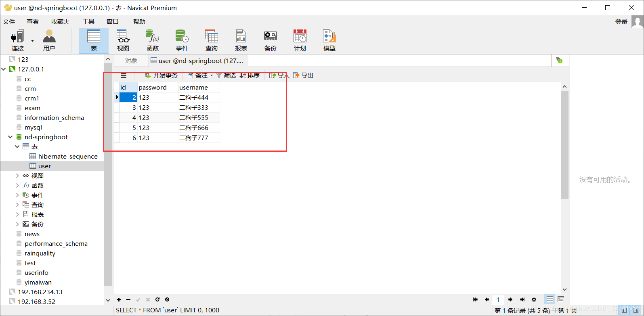The height and width of the screenshot is (316, 644).
Task: Click the data grid vertical scrollbar
Action: pyautogui.click(x=564, y=145)
